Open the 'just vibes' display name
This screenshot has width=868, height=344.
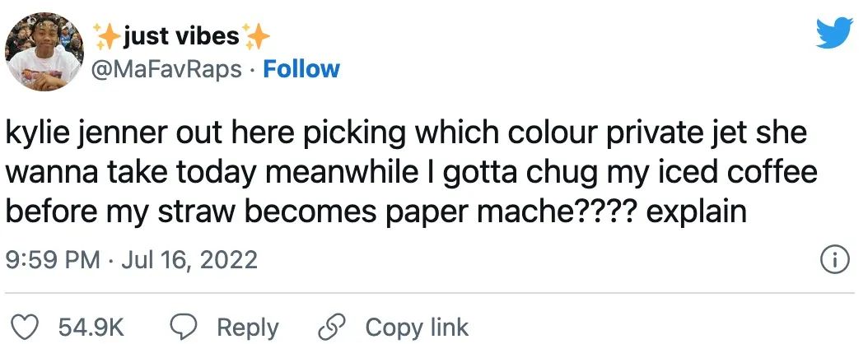pos(181,36)
